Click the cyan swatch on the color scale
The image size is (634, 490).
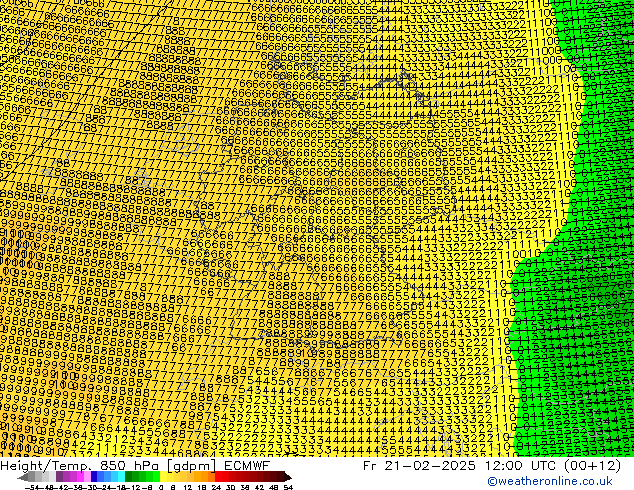tap(122, 476)
